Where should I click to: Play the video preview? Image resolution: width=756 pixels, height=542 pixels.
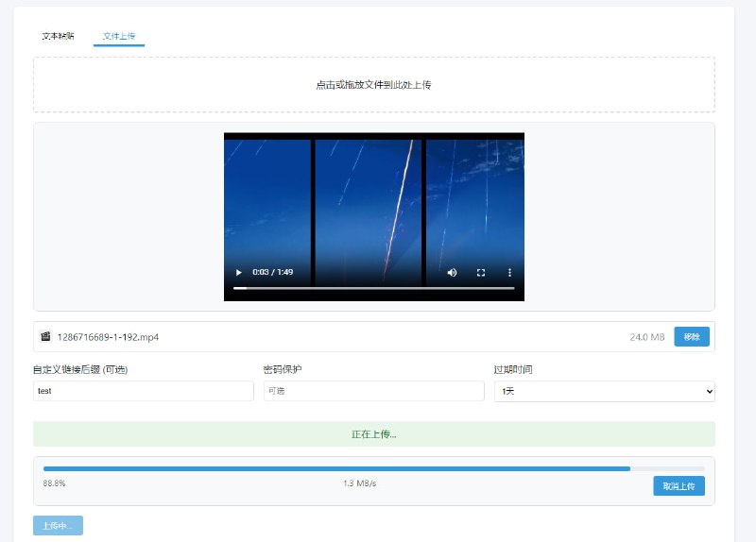(238, 272)
